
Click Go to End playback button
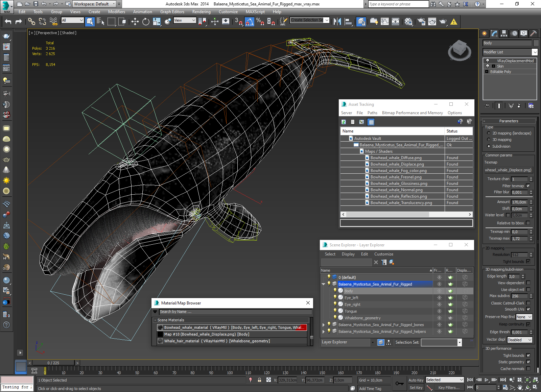point(503,380)
